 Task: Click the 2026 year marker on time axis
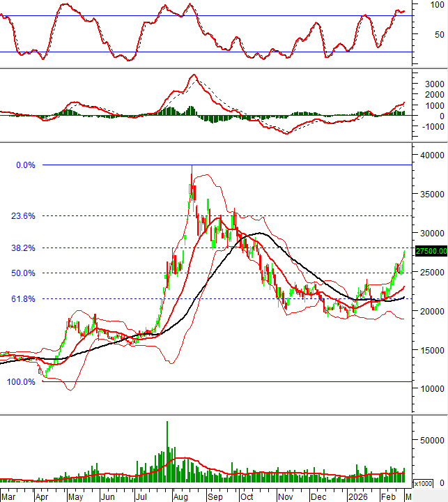(360, 496)
